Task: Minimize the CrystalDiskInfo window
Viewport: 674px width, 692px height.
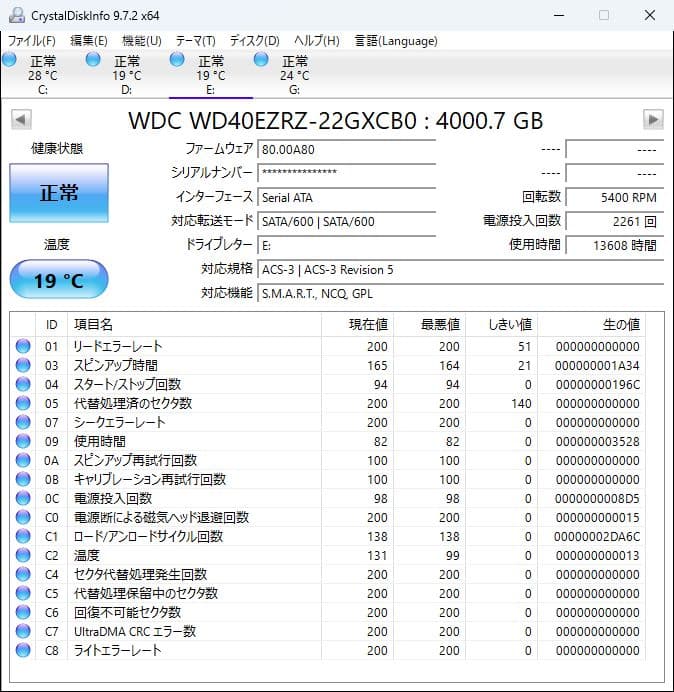Action: [559, 15]
